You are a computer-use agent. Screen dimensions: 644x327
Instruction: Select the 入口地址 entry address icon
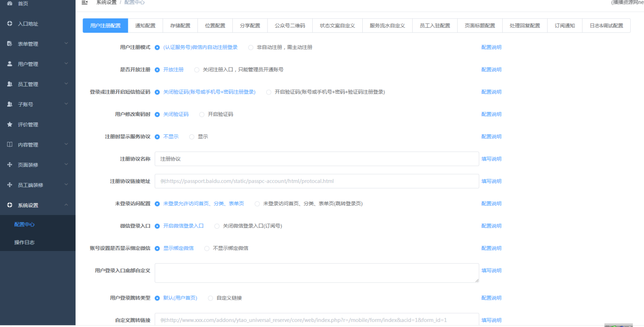coord(10,24)
